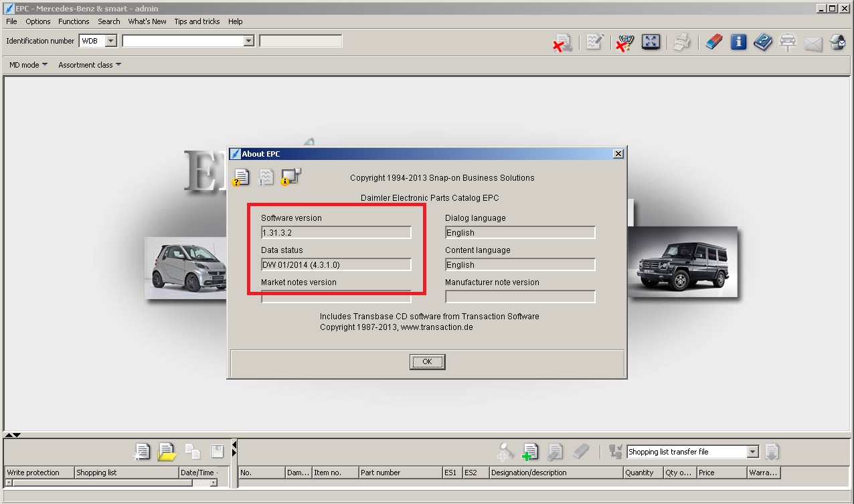Click the scrollbar right arrow under the shopping list
Screen dimensions: 854x504
coord(216,483)
